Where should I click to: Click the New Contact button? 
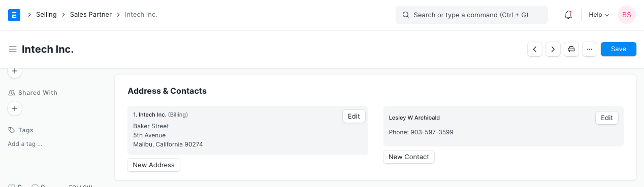click(x=409, y=157)
